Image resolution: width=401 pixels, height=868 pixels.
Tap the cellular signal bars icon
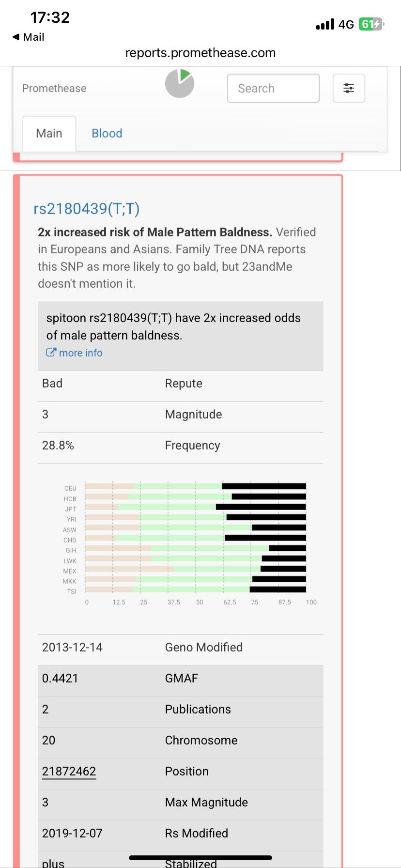pos(325,24)
